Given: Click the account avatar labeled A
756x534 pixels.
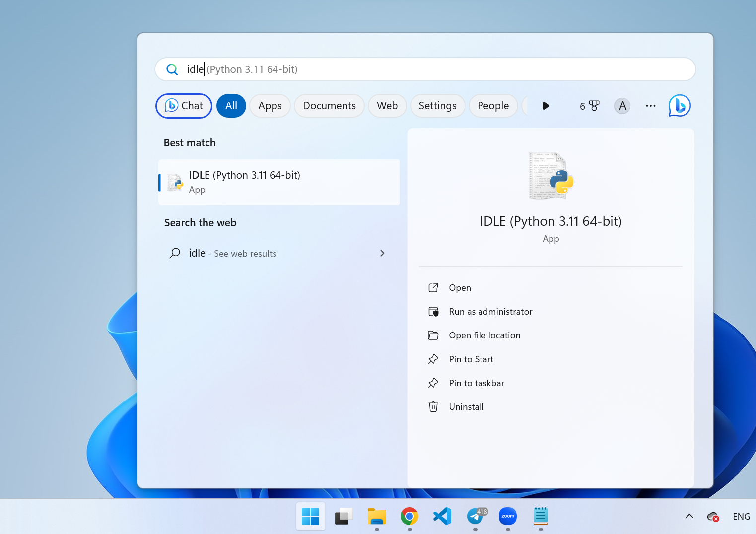Looking at the screenshot, I should [622, 106].
